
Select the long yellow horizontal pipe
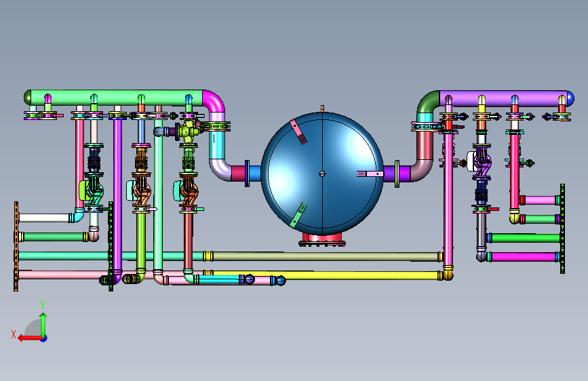(325, 276)
